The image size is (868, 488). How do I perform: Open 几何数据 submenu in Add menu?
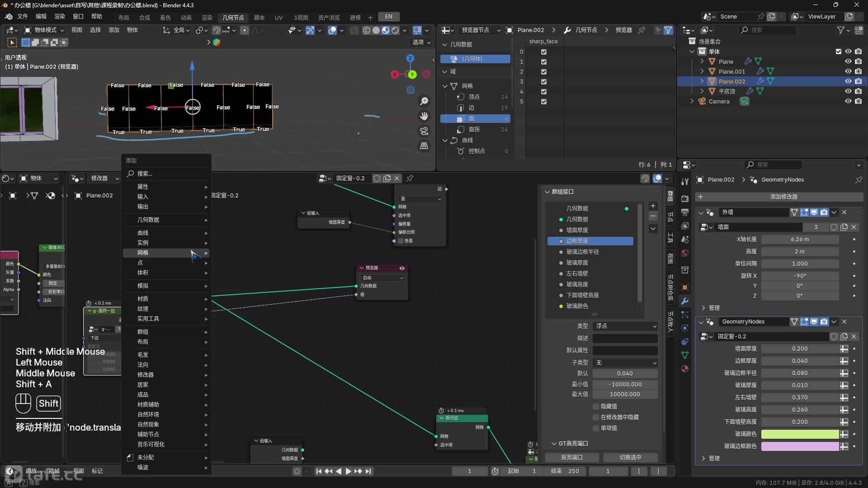pyautogui.click(x=166, y=220)
